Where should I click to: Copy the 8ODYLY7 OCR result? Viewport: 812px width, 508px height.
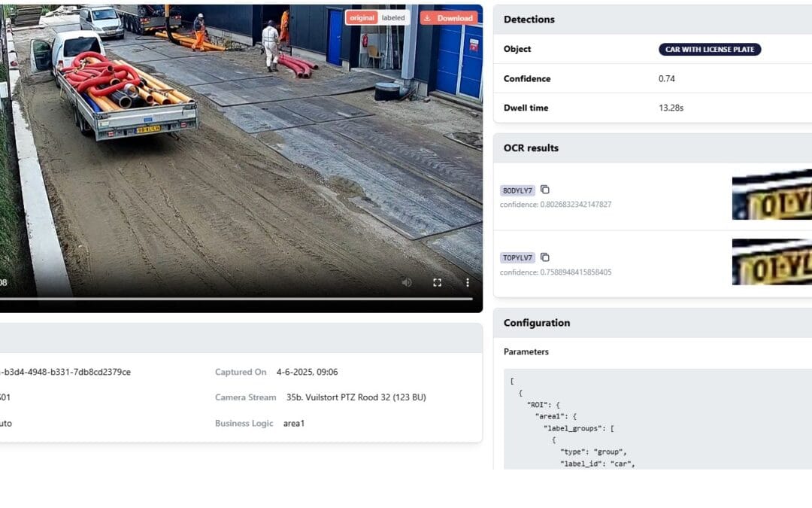[x=545, y=190]
